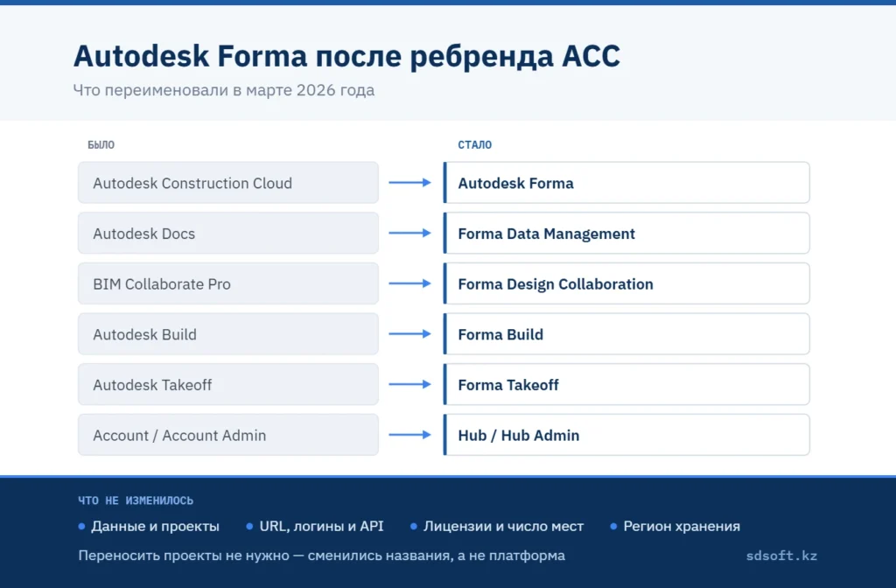Click the title "Autodesk Forma после ребренда ACC"
Viewport: 896px width, 588px height.
tap(346, 57)
